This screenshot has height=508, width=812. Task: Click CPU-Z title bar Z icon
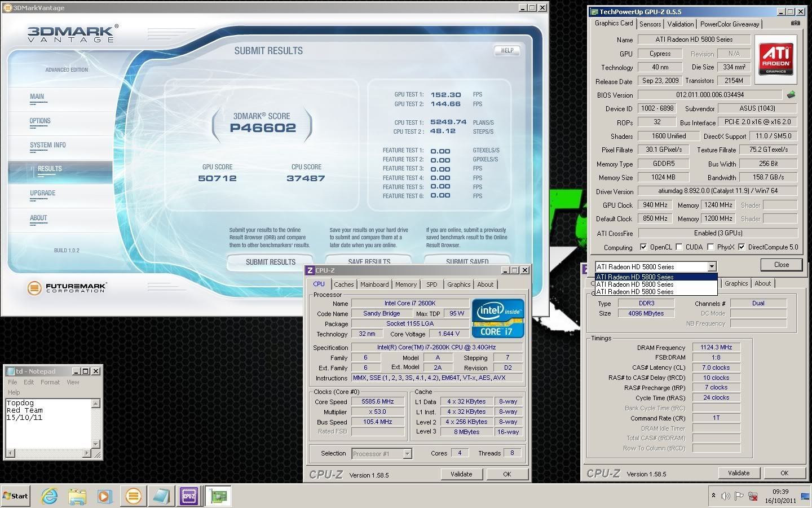pos(310,270)
